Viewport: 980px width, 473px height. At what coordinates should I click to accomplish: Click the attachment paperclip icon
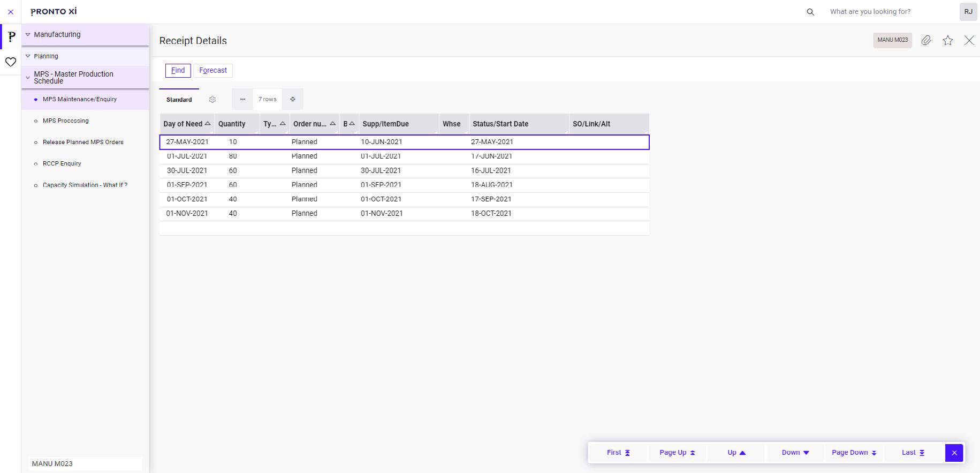coord(926,40)
